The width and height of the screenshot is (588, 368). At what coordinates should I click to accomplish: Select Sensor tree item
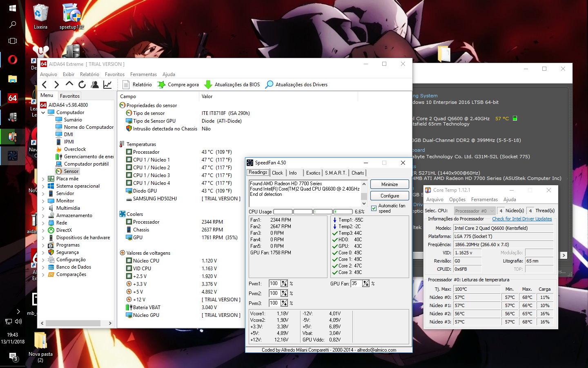pyautogui.click(x=71, y=171)
